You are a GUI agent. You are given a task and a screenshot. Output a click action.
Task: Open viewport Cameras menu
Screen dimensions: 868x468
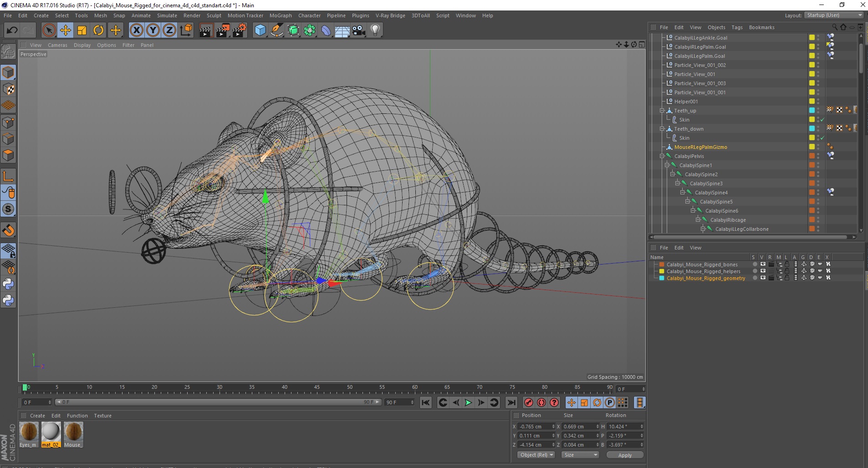(x=57, y=45)
